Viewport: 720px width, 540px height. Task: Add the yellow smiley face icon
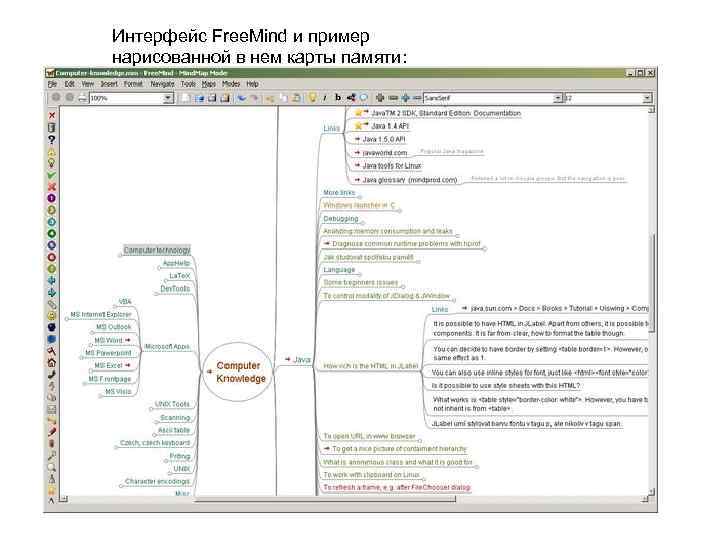pos(51,315)
